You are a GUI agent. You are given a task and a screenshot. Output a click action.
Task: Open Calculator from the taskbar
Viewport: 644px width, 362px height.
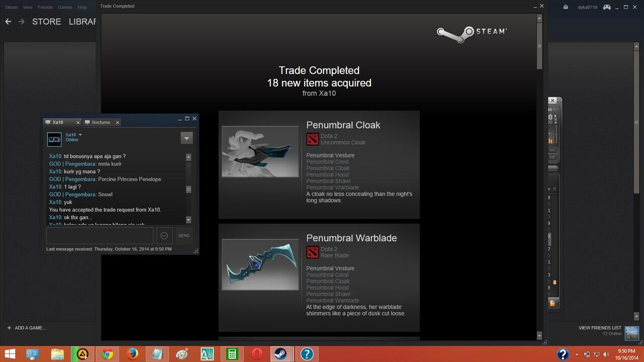[x=232, y=354]
